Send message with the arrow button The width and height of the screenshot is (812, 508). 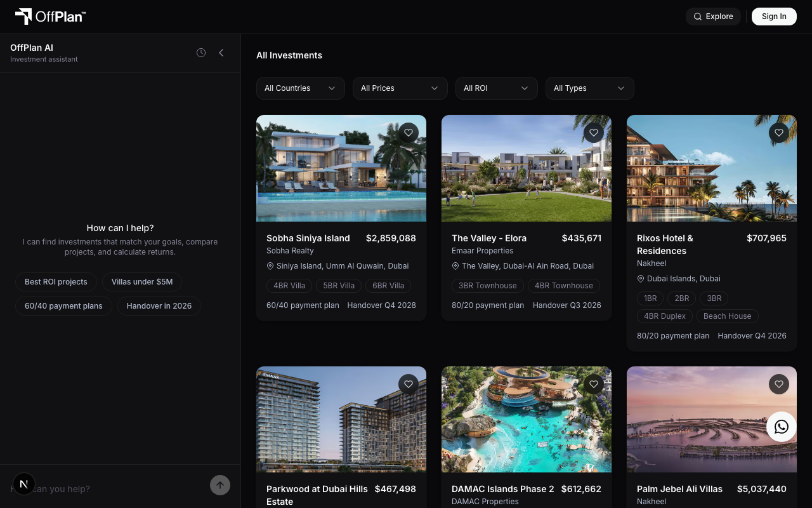[220, 485]
